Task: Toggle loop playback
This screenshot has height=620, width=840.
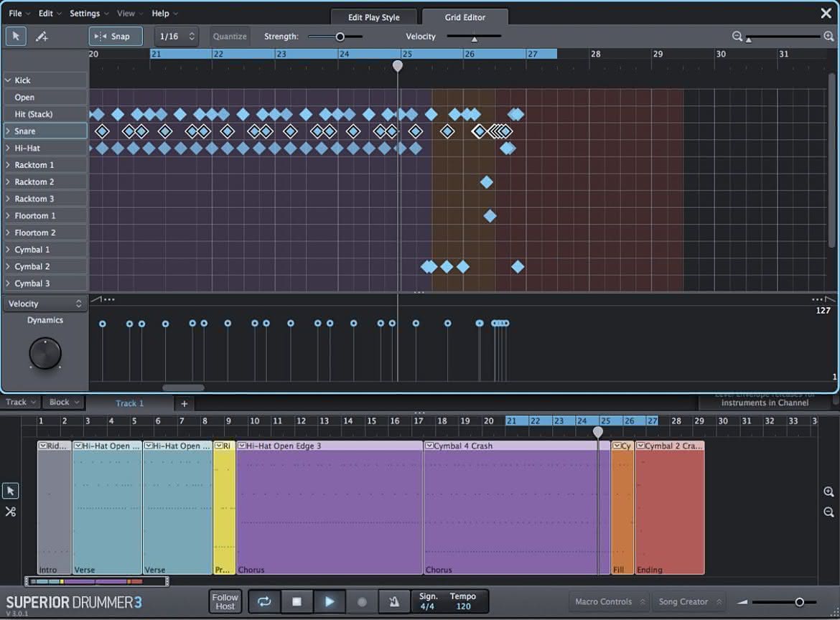Action: pos(264,602)
